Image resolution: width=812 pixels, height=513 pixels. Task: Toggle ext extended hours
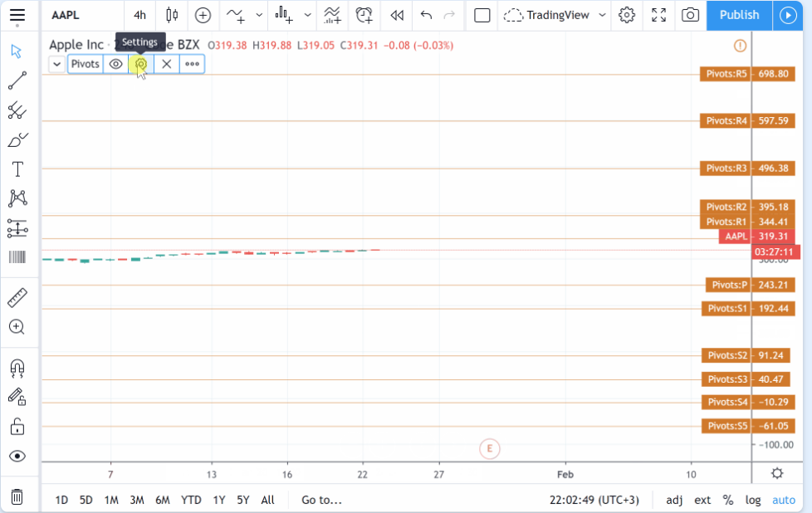click(702, 500)
